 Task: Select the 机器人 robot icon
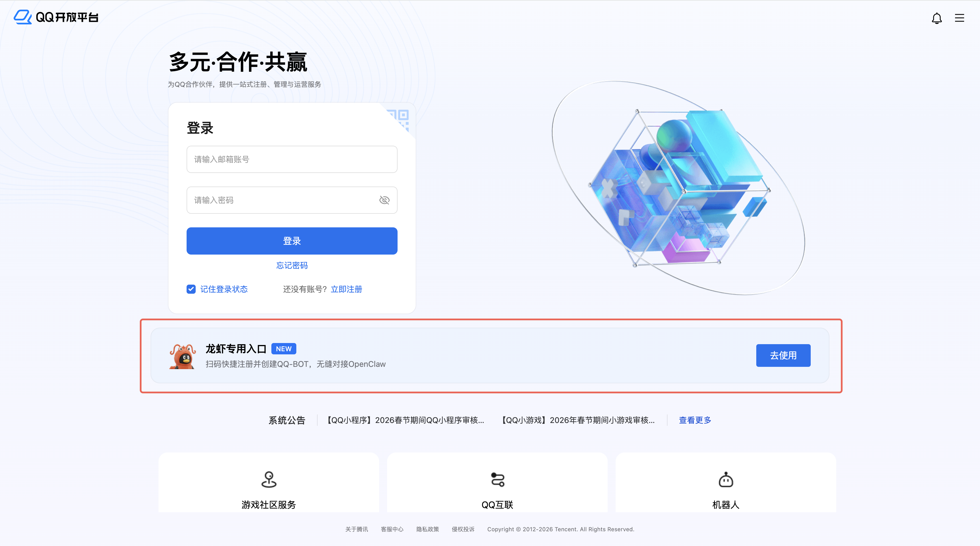725,479
